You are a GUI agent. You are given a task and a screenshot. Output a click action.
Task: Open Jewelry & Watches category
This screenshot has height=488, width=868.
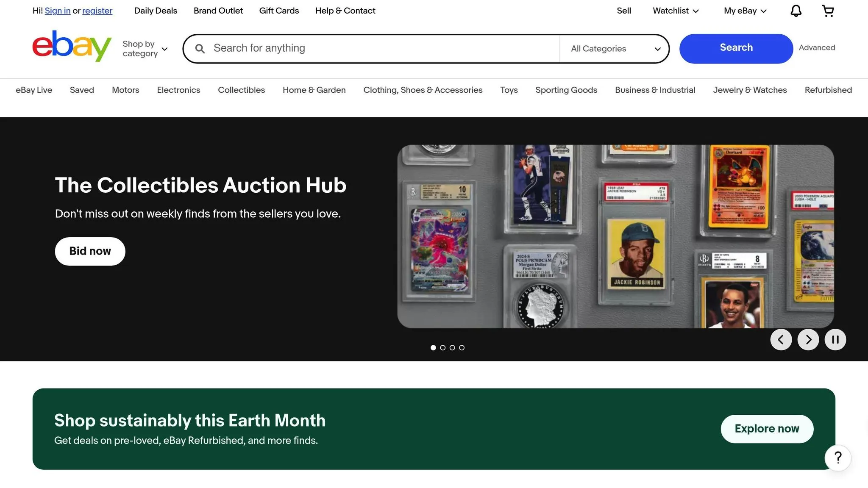tap(750, 90)
